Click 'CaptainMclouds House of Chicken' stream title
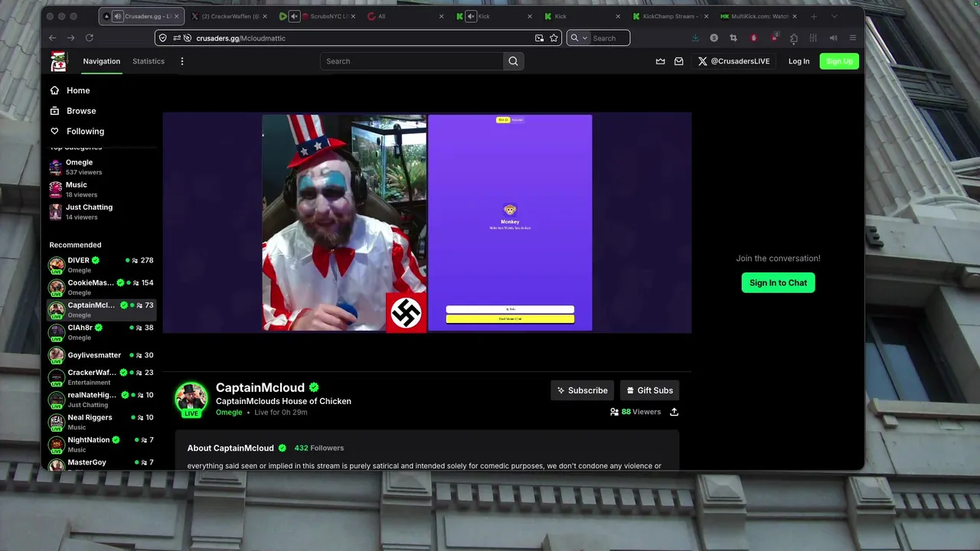This screenshot has width=980, height=551. tap(283, 401)
